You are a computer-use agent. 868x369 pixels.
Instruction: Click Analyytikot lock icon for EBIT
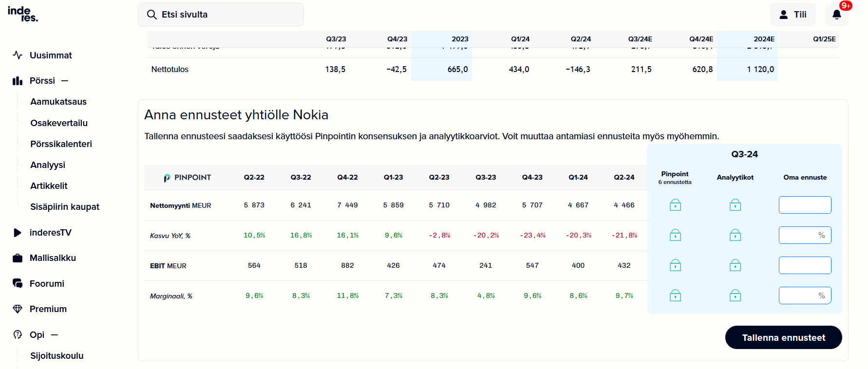tap(735, 265)
